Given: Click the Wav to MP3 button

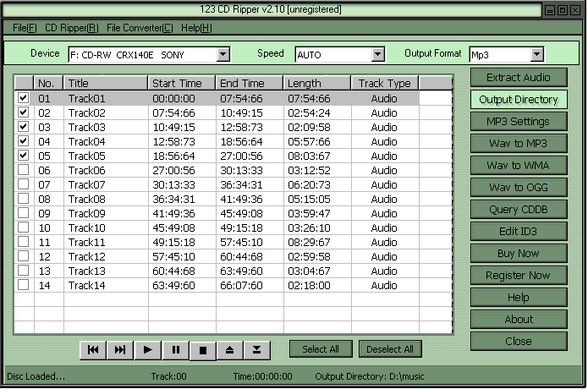Looking at the screenshot, I should click(519, 144).
